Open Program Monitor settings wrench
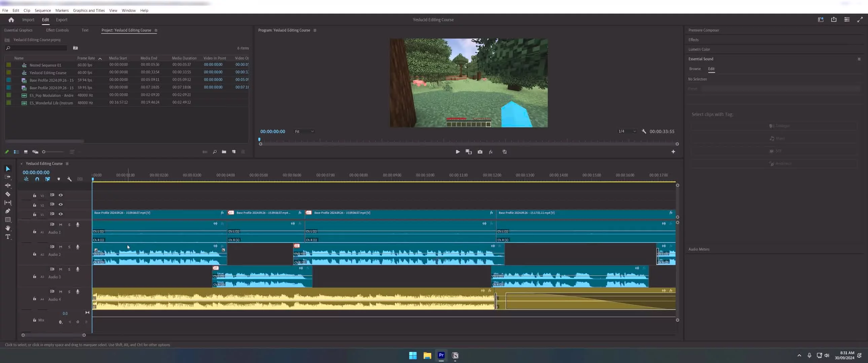 coord(644,131)
